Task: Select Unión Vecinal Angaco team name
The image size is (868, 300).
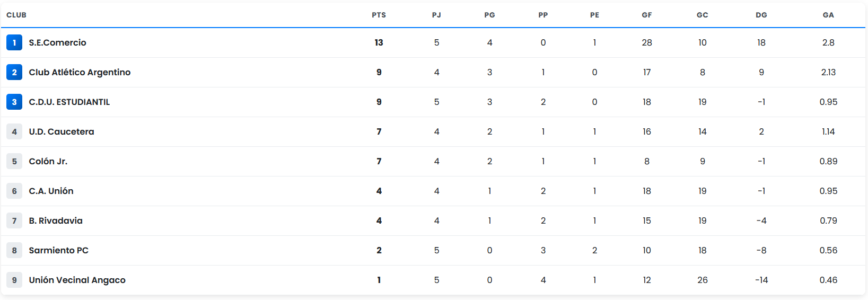Action: pyautogui.click(x=77, y=280)
